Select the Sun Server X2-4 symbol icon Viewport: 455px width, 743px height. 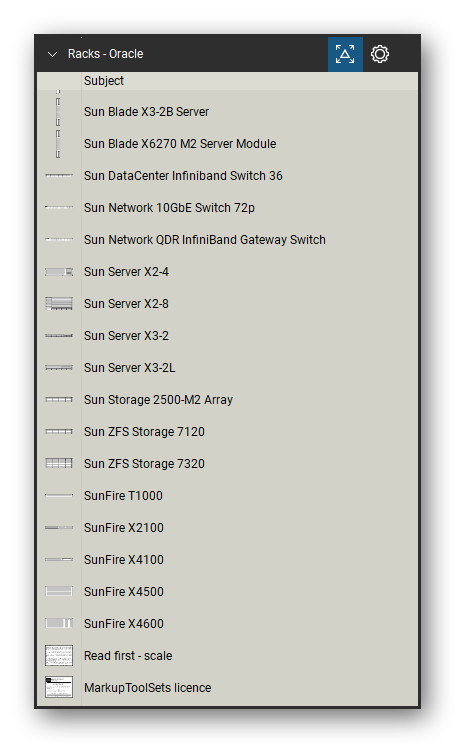tap(59, 272)
